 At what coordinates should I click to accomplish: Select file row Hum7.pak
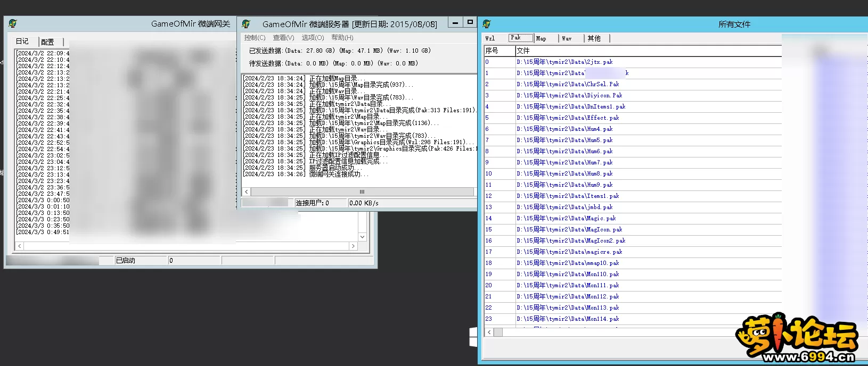633,162
